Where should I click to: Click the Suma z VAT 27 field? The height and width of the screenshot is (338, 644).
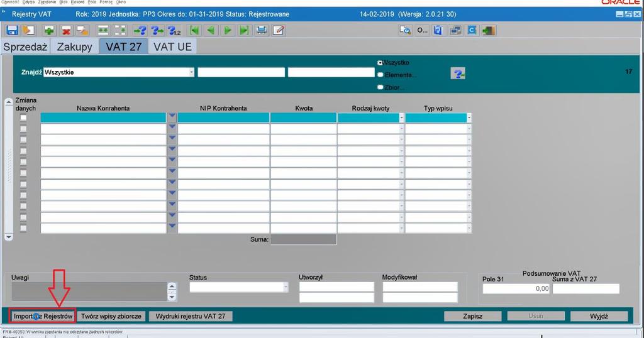click(x=586, y=289)
